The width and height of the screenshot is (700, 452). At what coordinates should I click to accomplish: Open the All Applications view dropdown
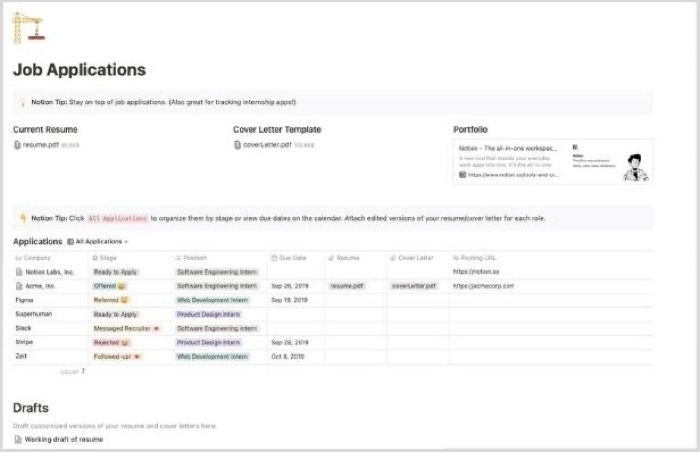(x=98, y=242)
